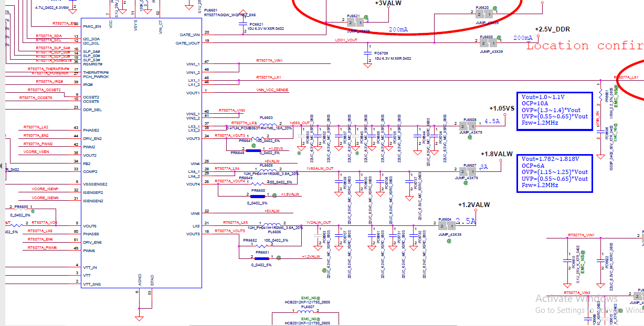The image size is (644, 326).
Task: Click the +1.2VALW power label above PJ6604
Action: point(474,205)
